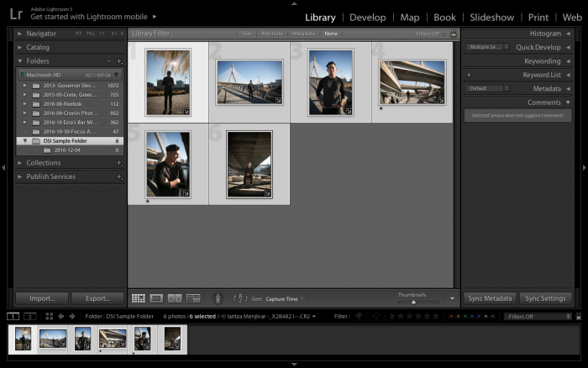588x368 pixels.
Task: Switch to Grid view in toolbar
Action: (139, 298)
